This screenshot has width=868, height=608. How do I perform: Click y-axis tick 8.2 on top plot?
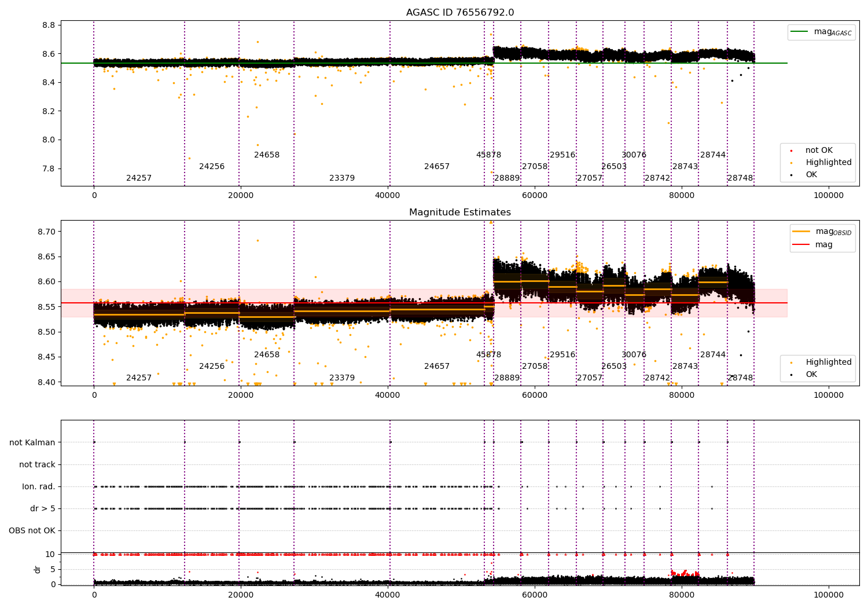coord(49,111)
